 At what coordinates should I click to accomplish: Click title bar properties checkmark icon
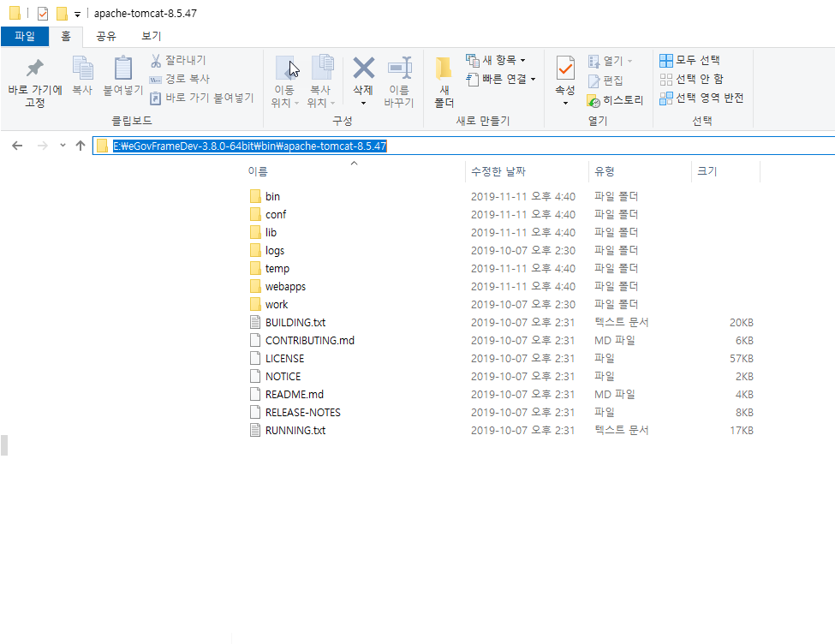click(43, 14)
